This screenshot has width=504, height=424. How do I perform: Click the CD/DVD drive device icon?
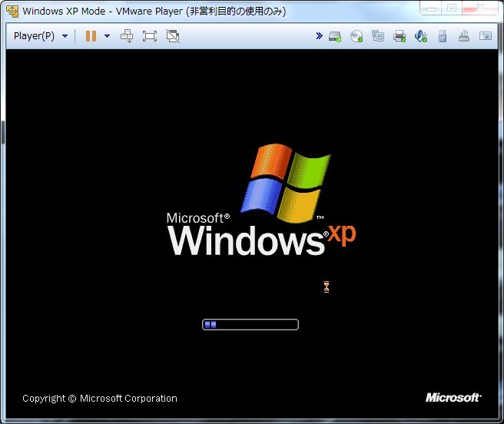(x=356, y=36)
